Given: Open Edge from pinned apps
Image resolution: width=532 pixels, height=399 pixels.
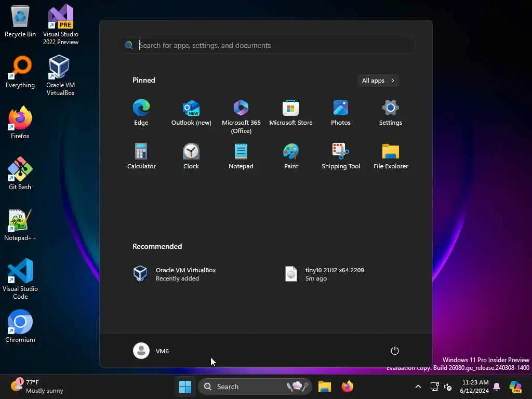Looking at the screenshot, I should click(x=141, y=113).
